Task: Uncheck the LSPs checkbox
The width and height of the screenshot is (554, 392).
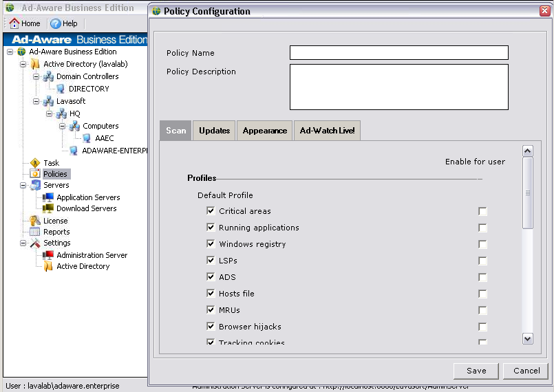Action: click(x=211, y=260)
